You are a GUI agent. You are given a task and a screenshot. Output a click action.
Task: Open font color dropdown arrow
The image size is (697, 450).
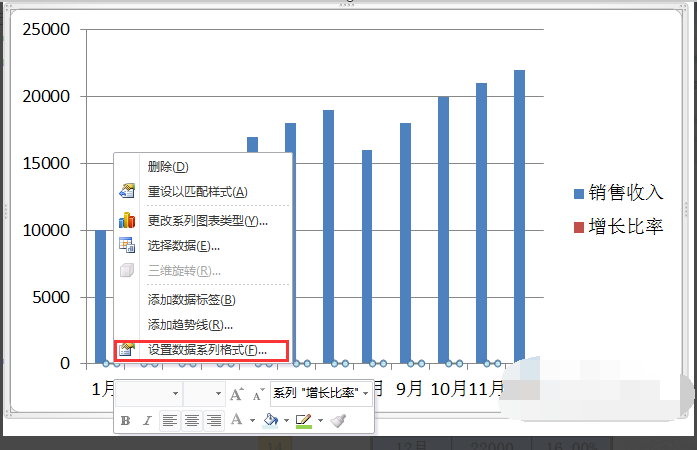(x=252, y=421)
